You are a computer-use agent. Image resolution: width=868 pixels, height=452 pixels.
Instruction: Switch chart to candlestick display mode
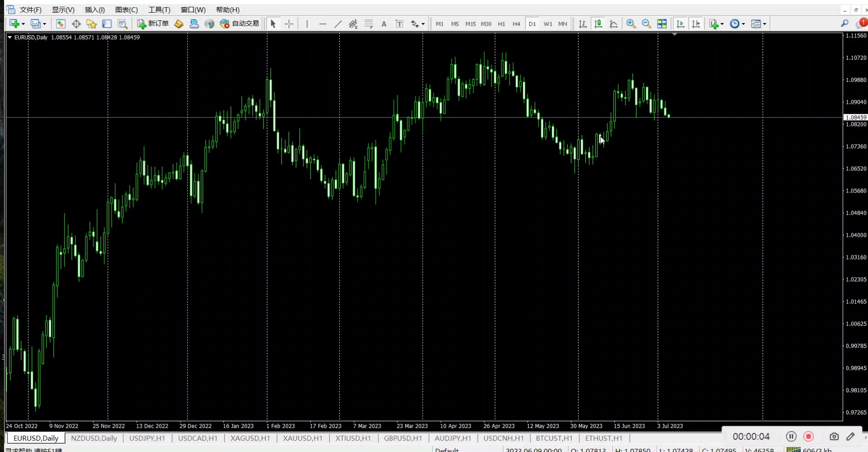pos(598,24)
